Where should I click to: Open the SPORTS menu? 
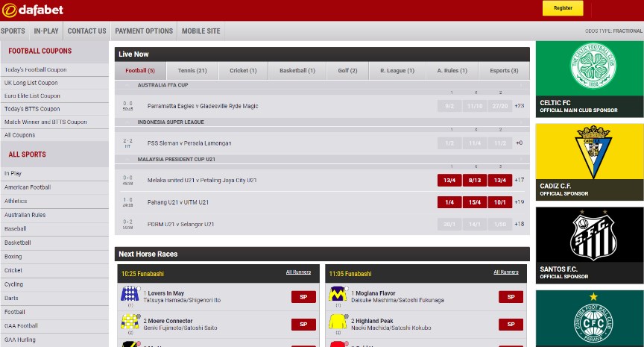coord(13,31)
